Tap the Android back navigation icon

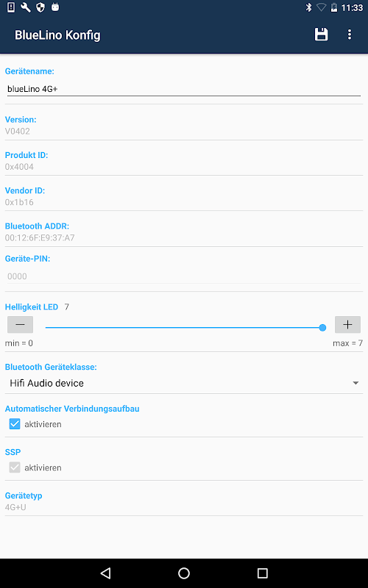(x=105, y=573)
